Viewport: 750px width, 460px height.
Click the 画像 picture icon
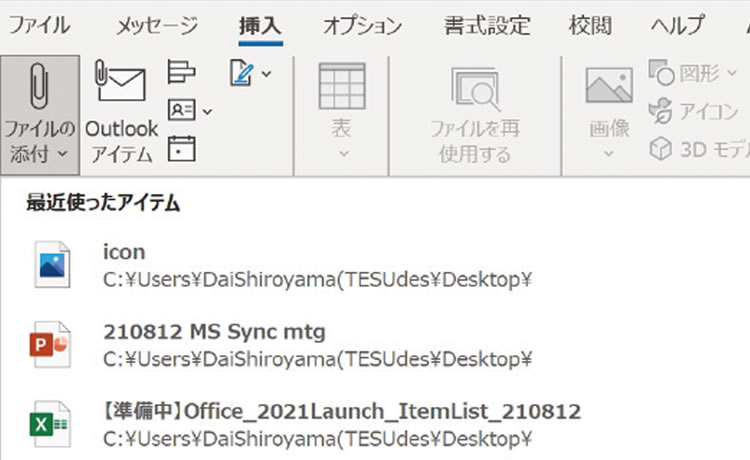(608, 86)
